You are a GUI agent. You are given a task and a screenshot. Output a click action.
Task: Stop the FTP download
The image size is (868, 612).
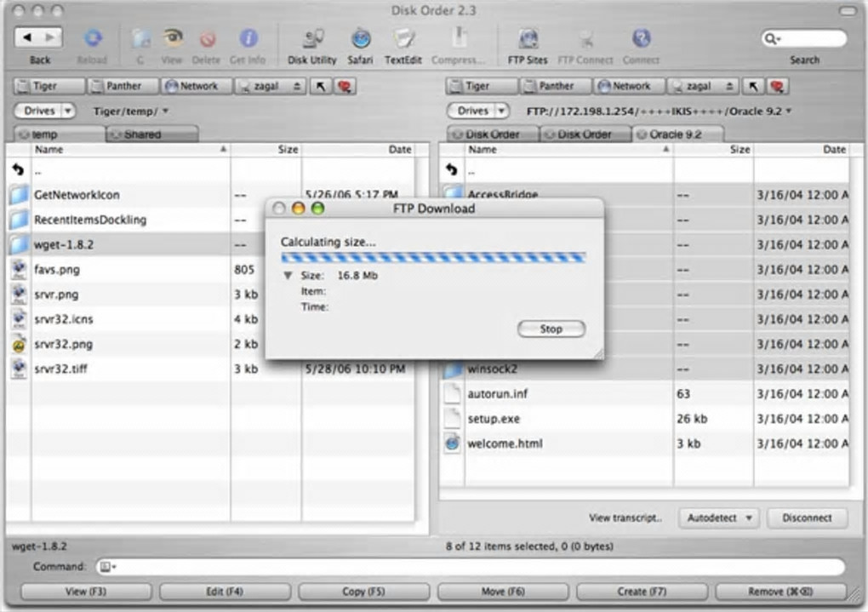[551, 329]
